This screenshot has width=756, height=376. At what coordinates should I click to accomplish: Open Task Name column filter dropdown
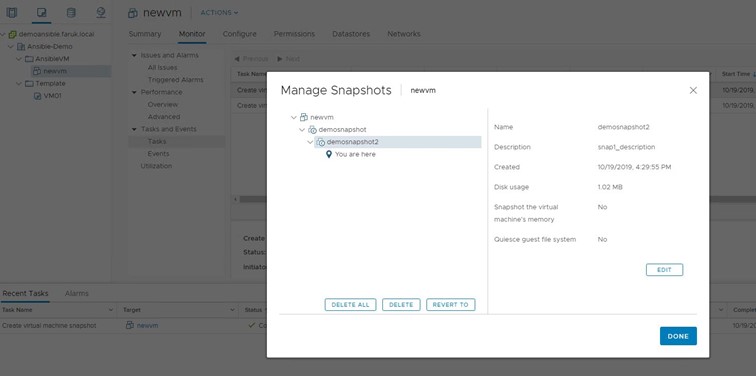click(111, 310)
